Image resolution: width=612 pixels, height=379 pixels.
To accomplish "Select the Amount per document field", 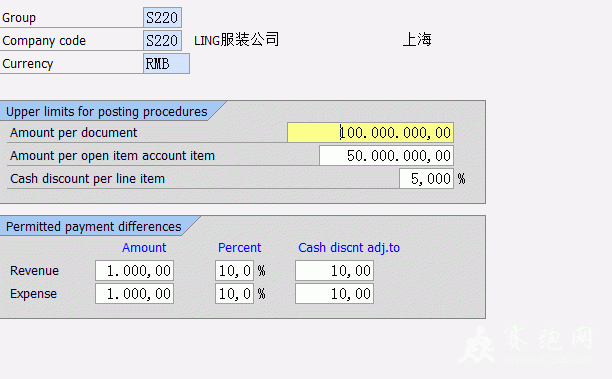I will pos(370,133).
